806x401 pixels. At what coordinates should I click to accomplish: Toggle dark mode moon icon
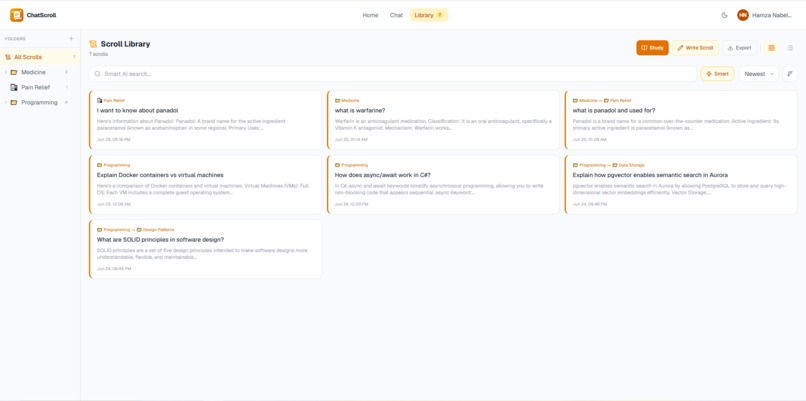tap(724, 15)
